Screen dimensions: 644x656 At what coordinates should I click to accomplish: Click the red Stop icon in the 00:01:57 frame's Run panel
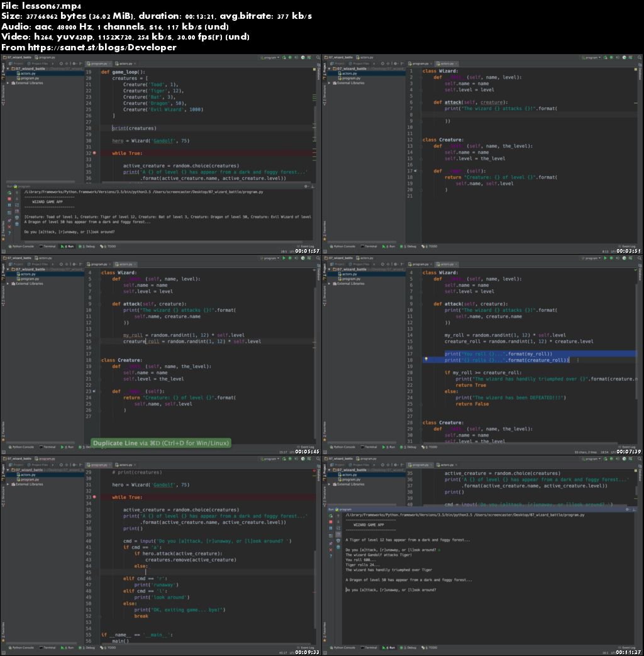(9, 199)
